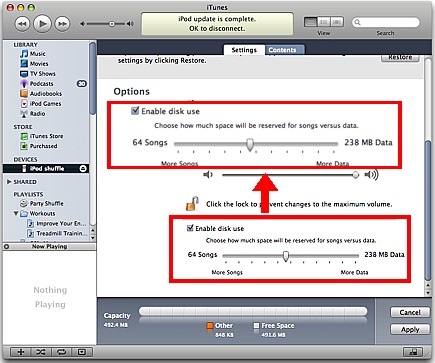Screen dimensions: 435x363
Task: Skip to the next track
Action: (x=62, y=24)
